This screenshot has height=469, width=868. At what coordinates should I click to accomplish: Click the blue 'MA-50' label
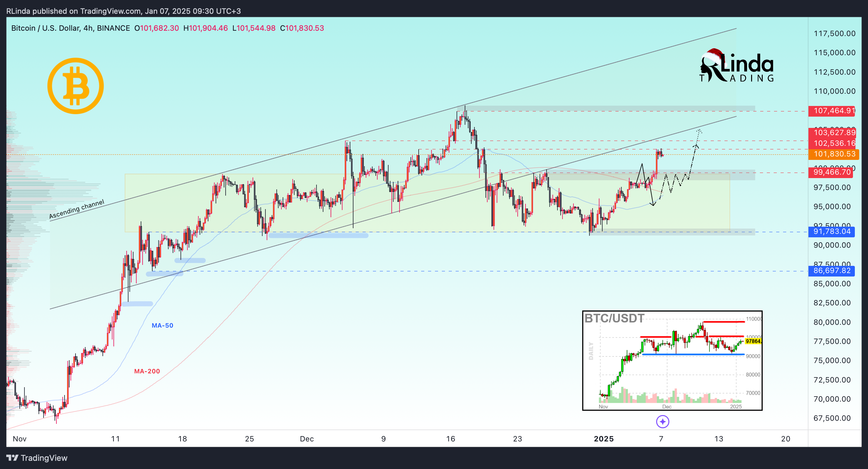pyautogui.click(x=162, y=325)
